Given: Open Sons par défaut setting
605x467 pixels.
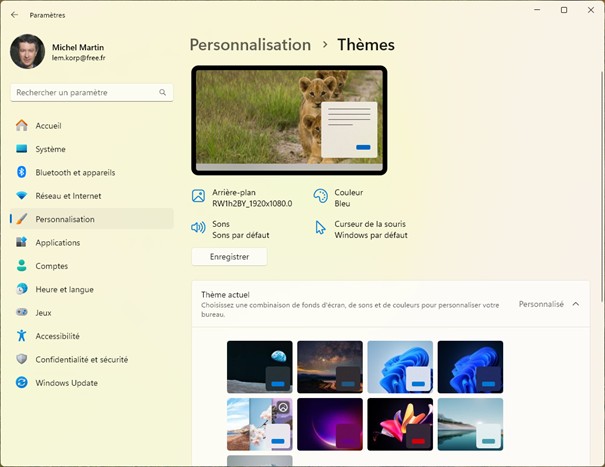Looking at the screenshot, I should coord(230,229).
